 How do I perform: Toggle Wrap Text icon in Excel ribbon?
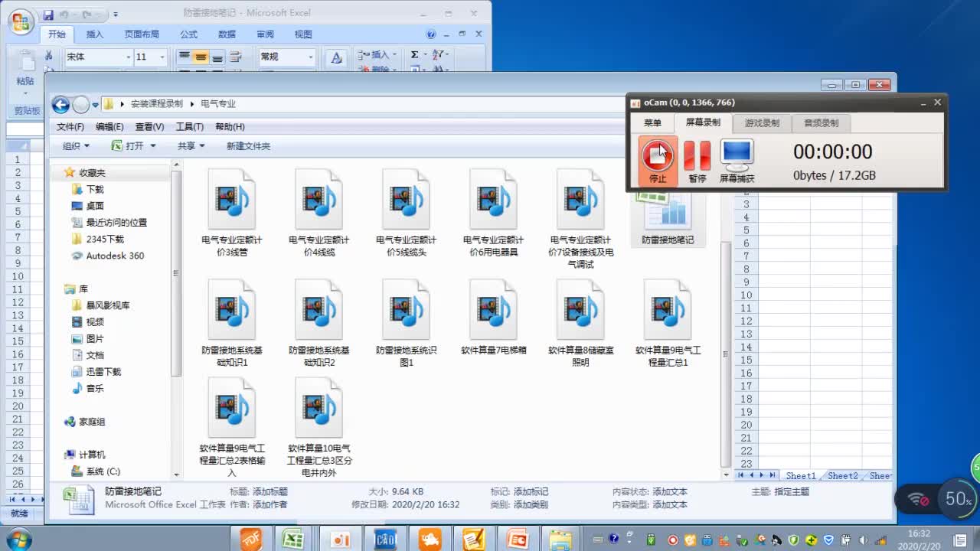click(x=236, y=57)
